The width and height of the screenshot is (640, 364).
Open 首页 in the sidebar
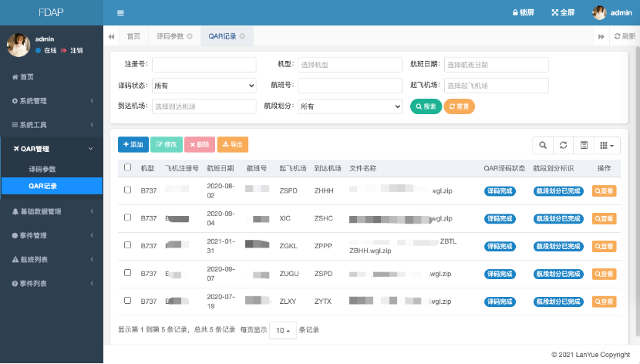click(52, 77)
